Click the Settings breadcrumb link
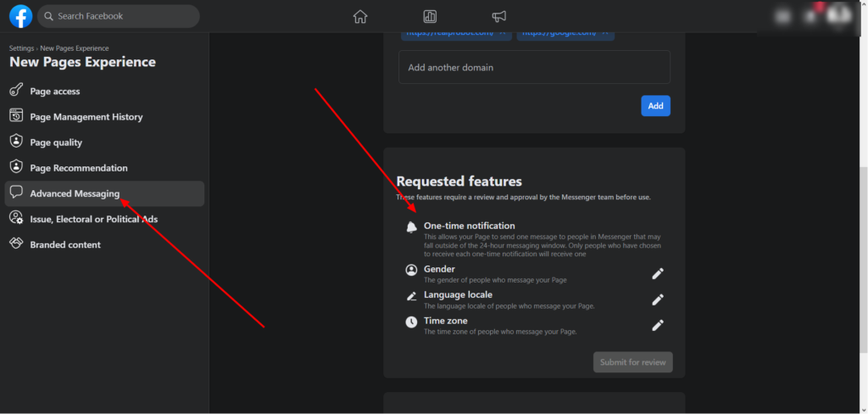The width and height of the screenshot is (868, 414). pyautogui.click(x=21, y=48)
